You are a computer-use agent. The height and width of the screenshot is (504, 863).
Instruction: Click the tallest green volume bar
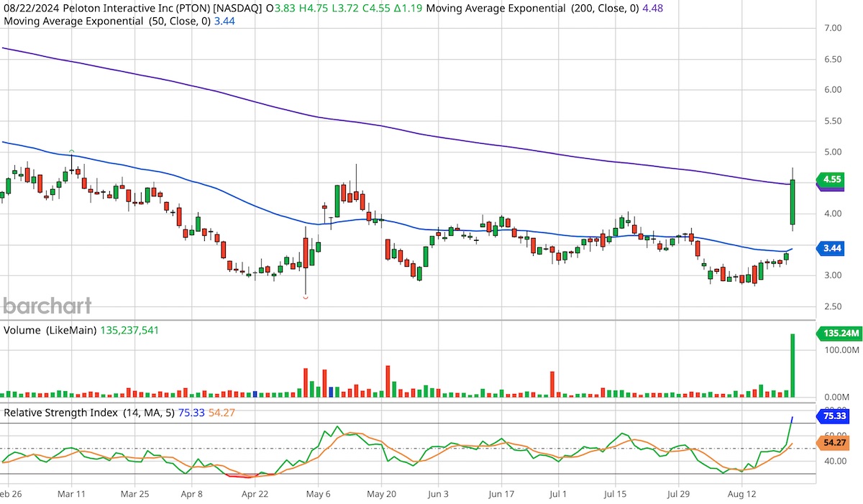792,363
